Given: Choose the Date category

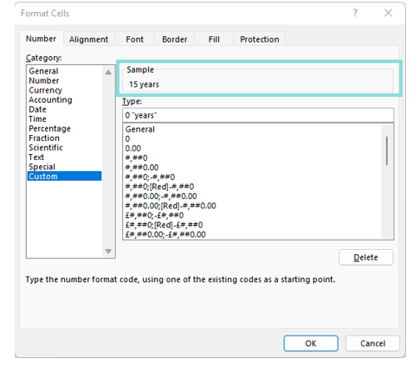Looking at the screenshot, I should tap(37, 109).
